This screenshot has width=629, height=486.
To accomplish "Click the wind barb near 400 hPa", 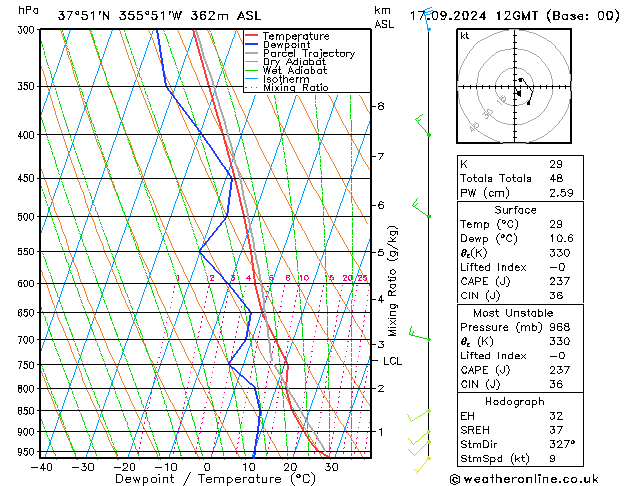I will 422,126.
